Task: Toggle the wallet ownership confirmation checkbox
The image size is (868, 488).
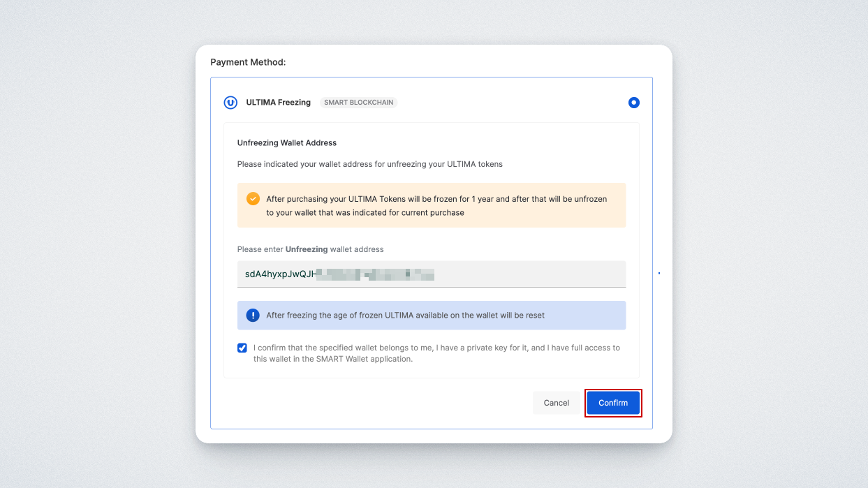Action: (x=242, y=348)
